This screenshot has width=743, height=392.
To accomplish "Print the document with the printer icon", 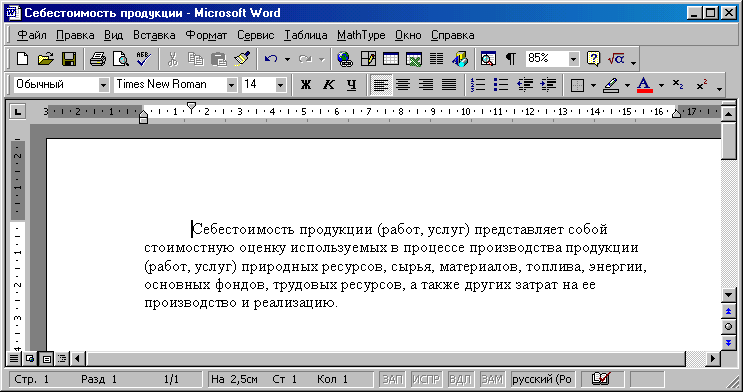I will coord(98,59).
